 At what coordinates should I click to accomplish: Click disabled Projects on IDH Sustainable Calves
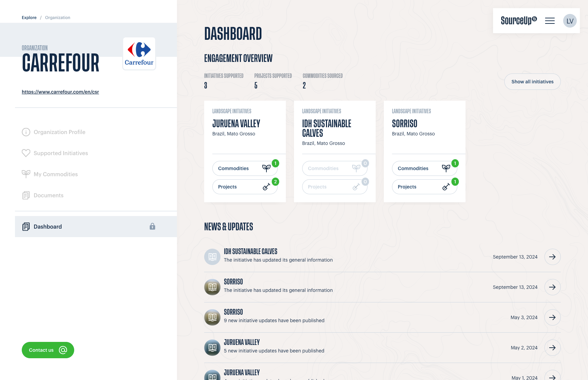[335, 187]
